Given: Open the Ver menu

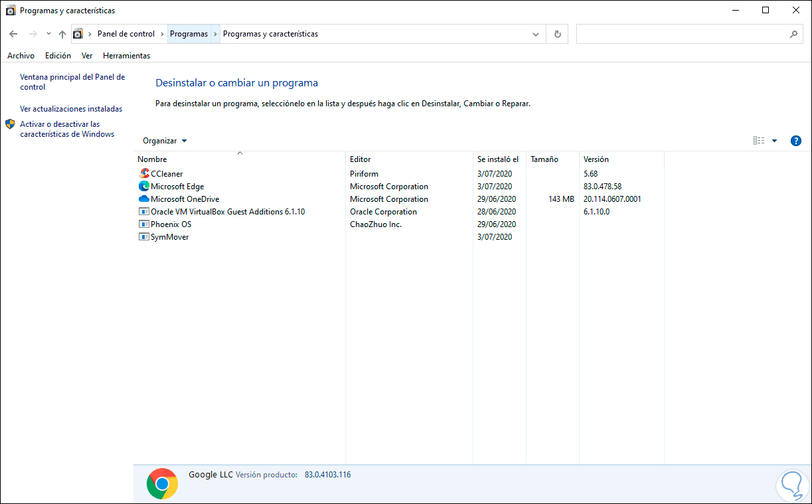Looking at the screenshot, I should (x=87, y=56).
